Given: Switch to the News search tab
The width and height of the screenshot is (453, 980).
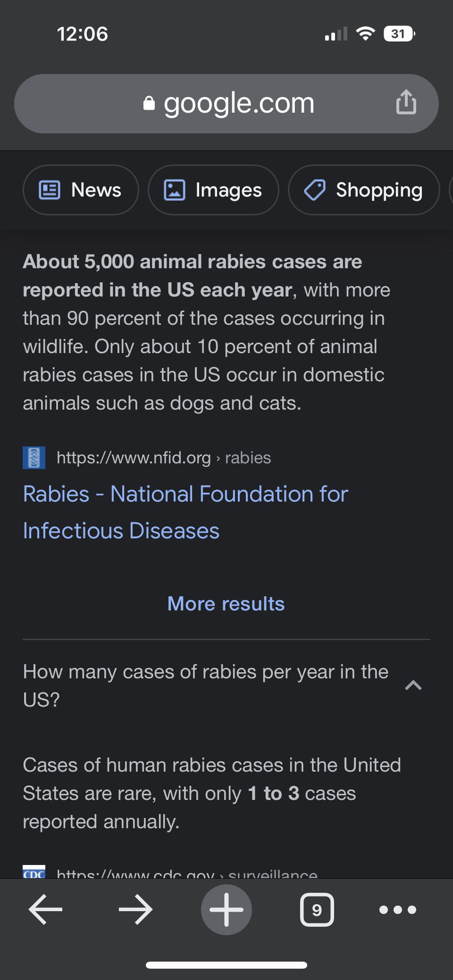Looking at the screenshot, I should pyautogui.click(x=81, y=190).
